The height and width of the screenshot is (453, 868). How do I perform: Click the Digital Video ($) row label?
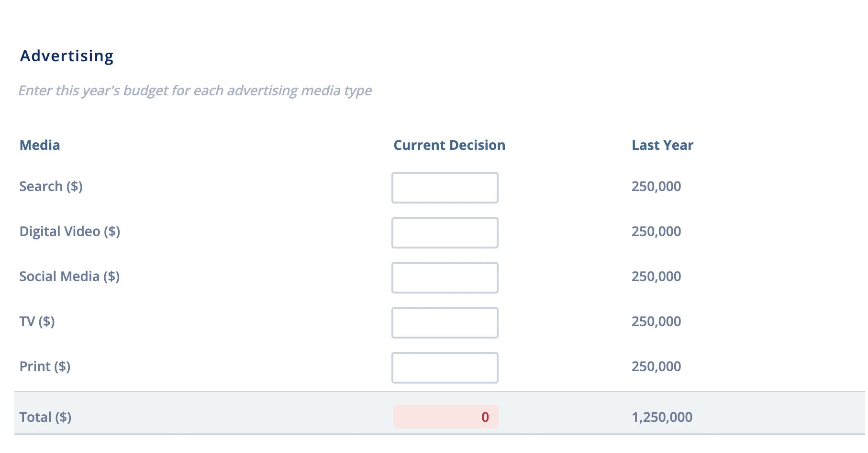(x=69, y=231)
